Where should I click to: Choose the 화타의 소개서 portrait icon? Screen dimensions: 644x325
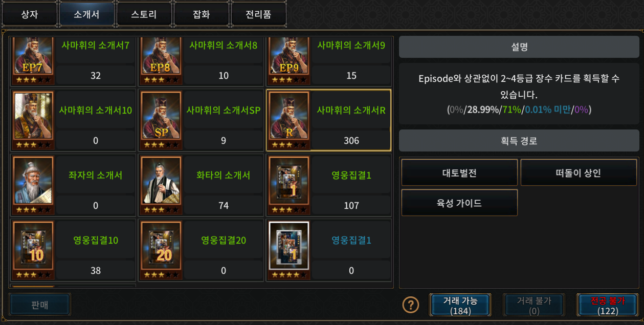[161, 185]
